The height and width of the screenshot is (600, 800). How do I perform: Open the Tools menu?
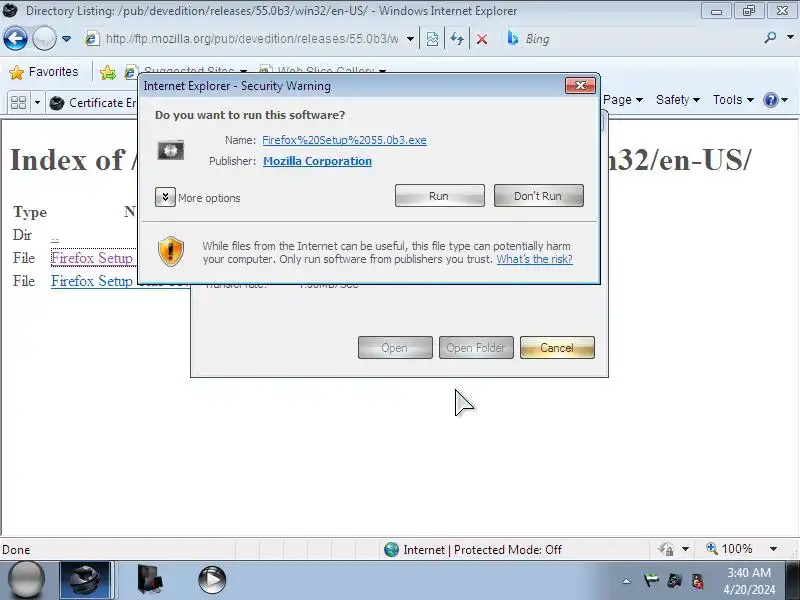point(733,99)
